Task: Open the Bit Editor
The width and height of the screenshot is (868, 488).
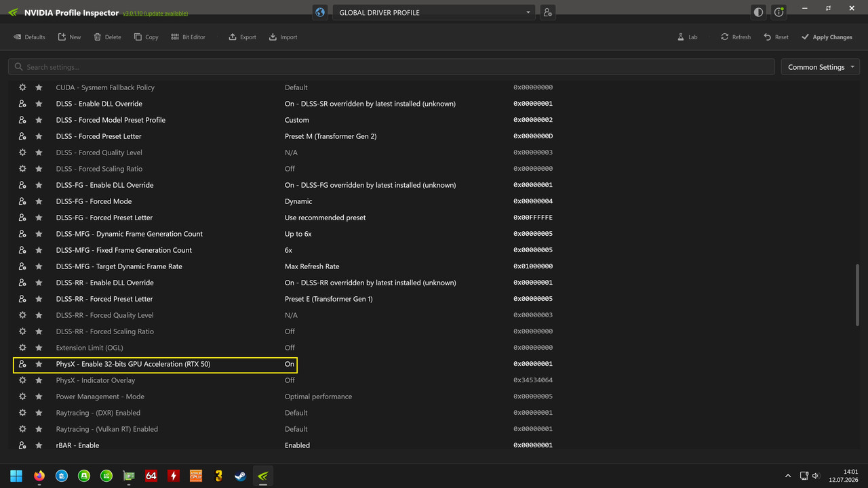Action: 188,37
